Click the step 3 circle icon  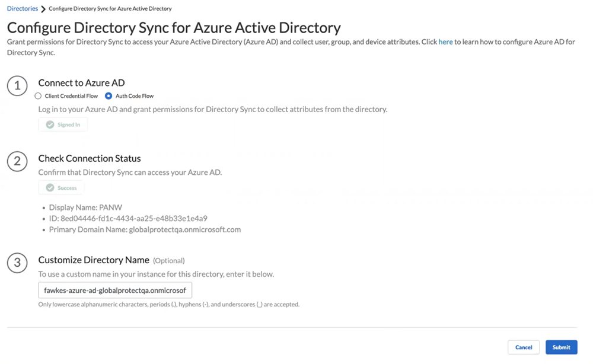coord(17,263)
